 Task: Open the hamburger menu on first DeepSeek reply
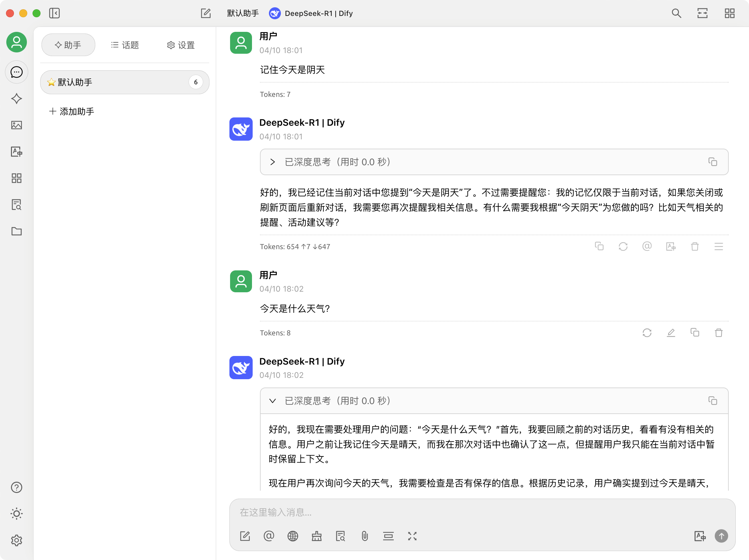(x=718, y=246)
